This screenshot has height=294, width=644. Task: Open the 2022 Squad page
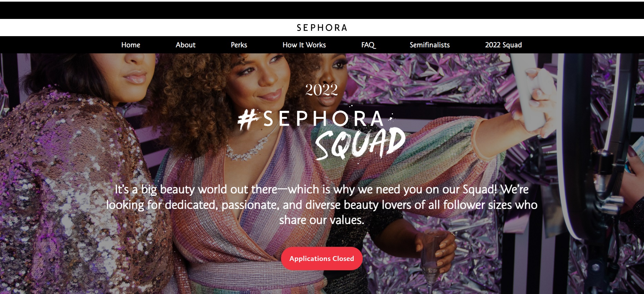[503, 45]
